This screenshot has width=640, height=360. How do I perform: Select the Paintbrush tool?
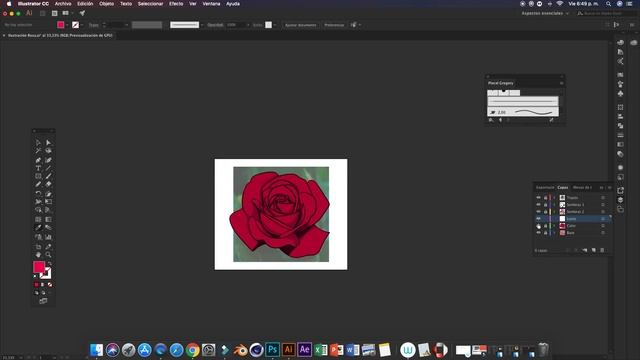(48, 176)
